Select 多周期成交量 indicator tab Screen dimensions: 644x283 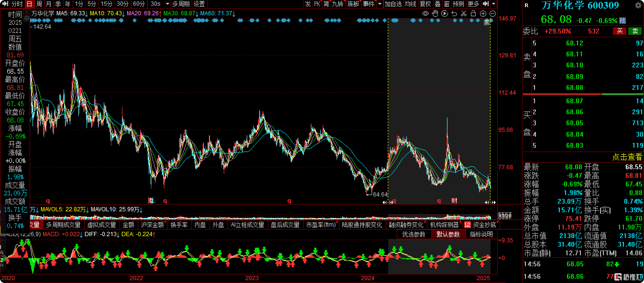point(63,225)
